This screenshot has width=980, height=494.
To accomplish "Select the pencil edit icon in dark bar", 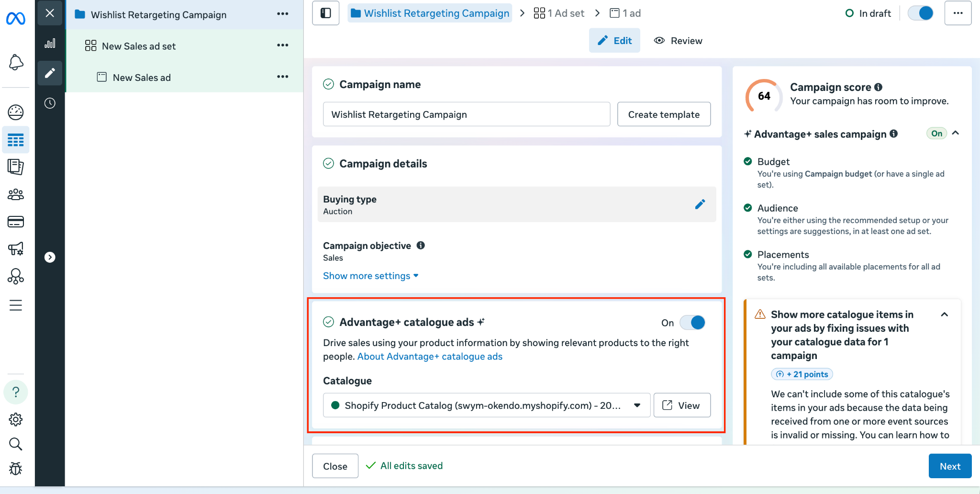I will pos(50,73).
